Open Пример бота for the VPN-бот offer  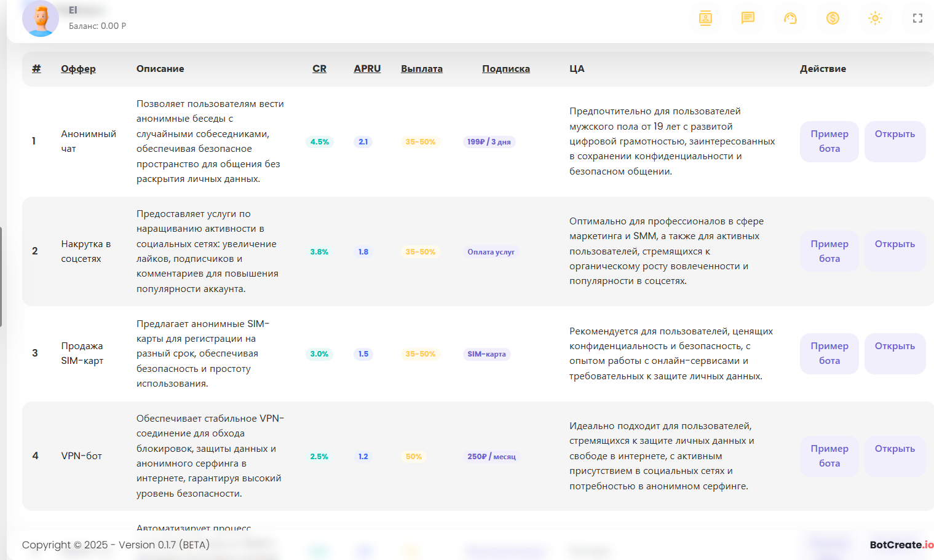[x=829, y=456]
